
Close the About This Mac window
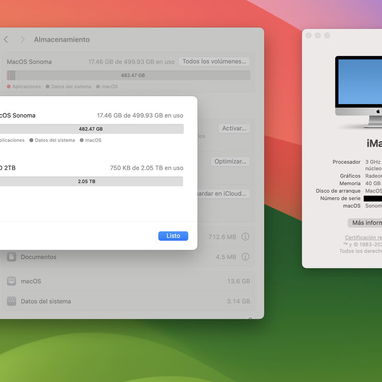click(309, 35)
